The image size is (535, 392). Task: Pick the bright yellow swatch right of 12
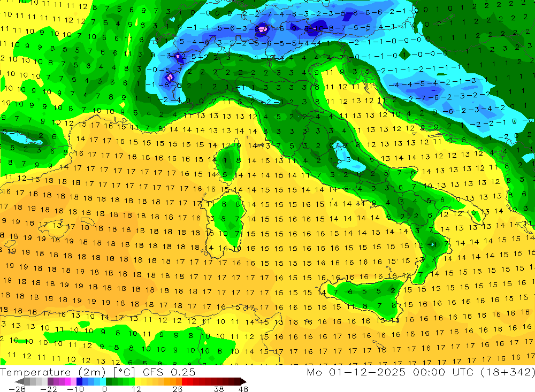click(138, 381)
